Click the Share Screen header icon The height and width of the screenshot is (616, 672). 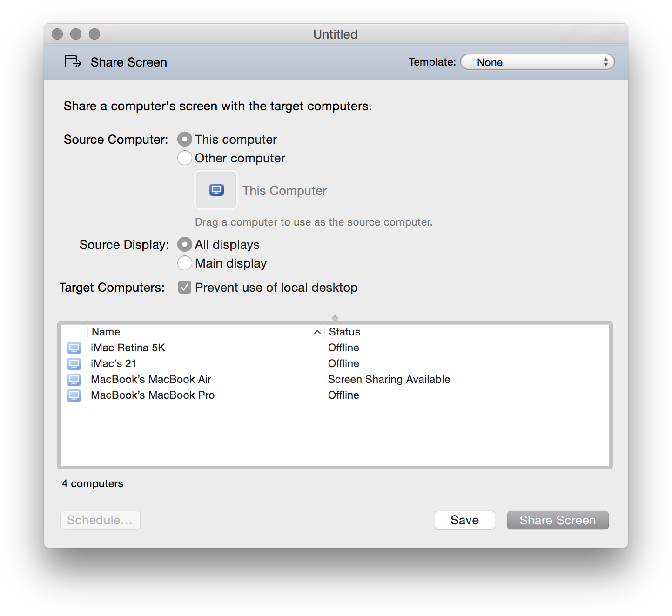tap(73, 61)
